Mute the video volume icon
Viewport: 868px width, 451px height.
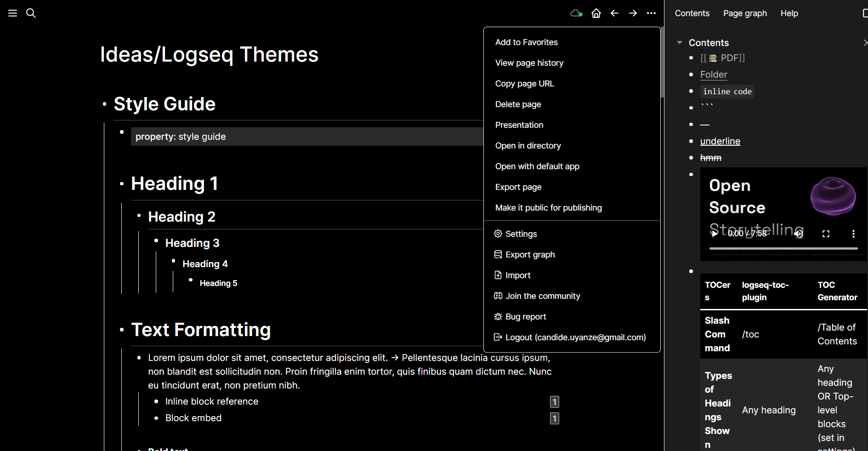(799, 234)
